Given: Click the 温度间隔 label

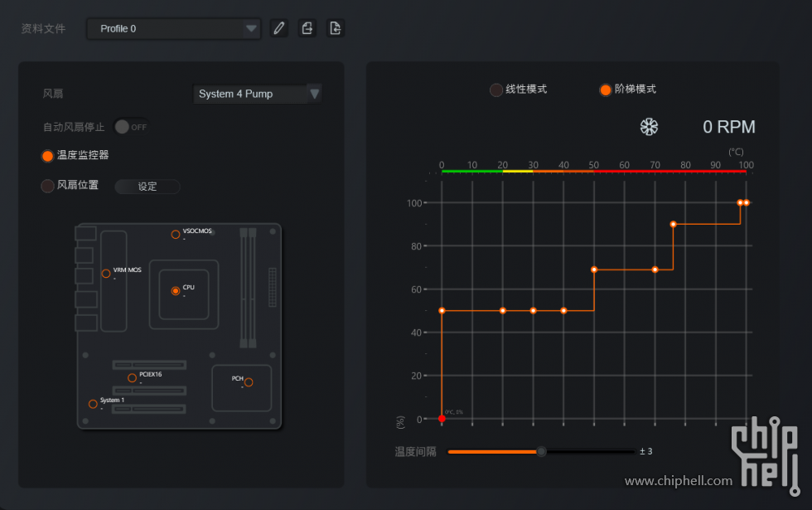Looking at the screenshot, I should [x=415, y=452].
